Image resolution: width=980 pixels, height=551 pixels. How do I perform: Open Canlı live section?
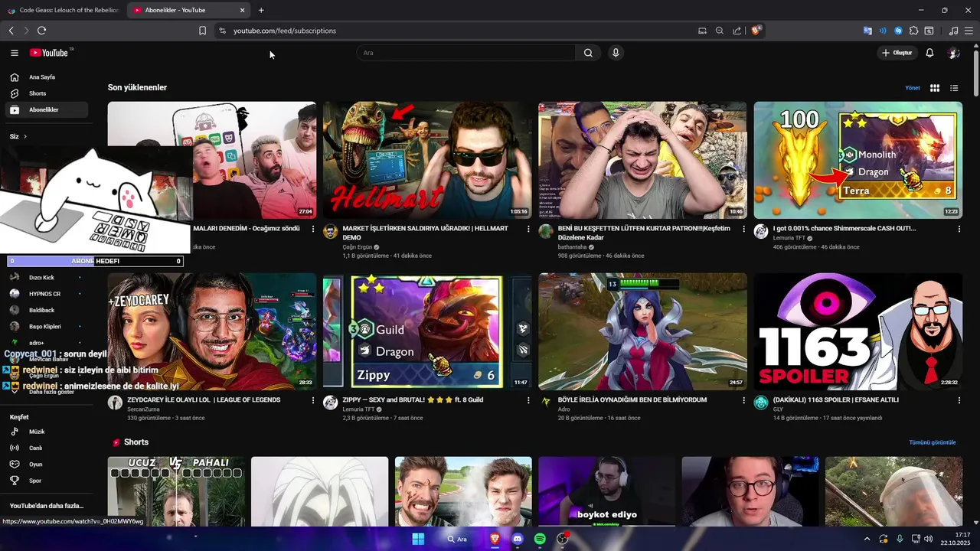pos(46,448)
